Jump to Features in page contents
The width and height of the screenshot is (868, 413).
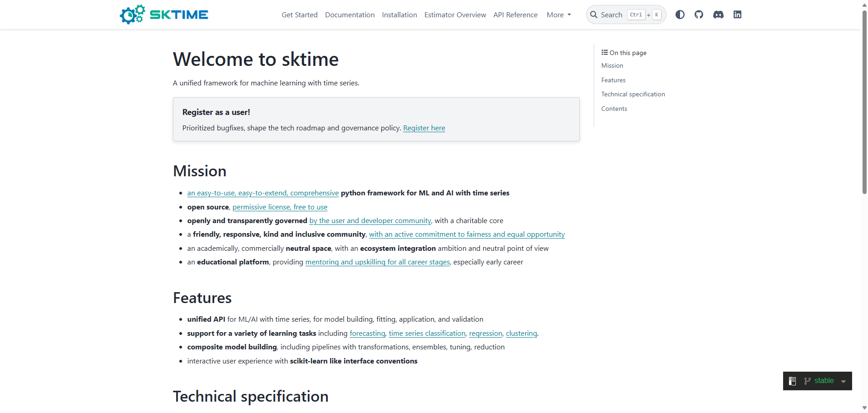point(613,80)
